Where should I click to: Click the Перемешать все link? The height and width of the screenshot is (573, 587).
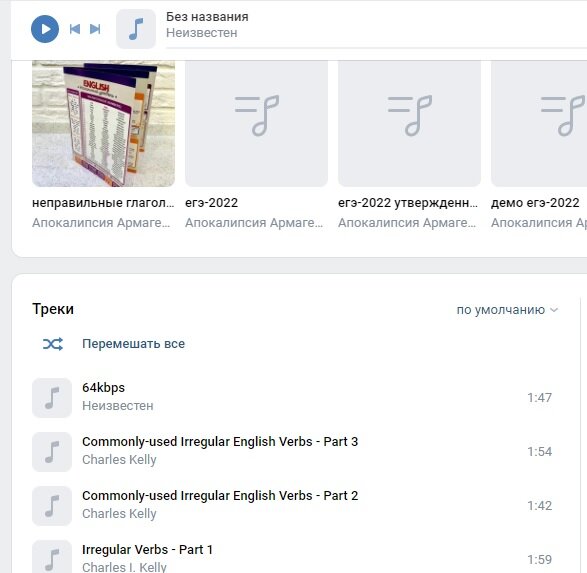[x=133, y=344]
